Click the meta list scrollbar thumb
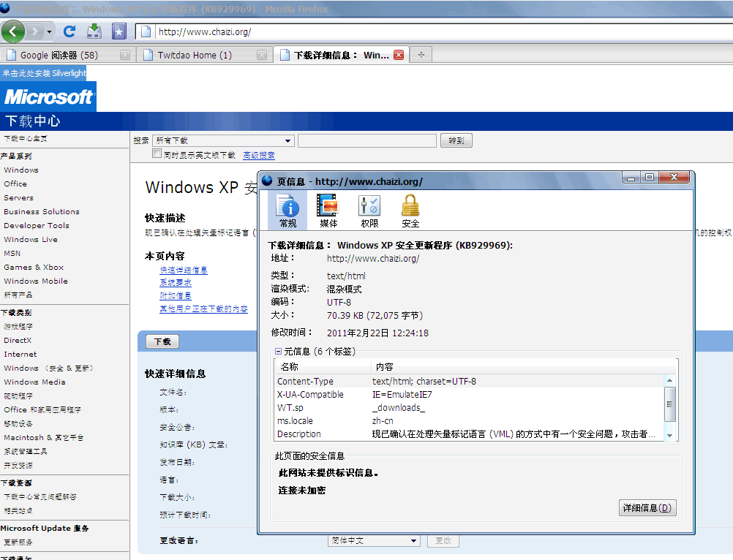The height and width of the screenshot is (560, 733). (670, 404)
